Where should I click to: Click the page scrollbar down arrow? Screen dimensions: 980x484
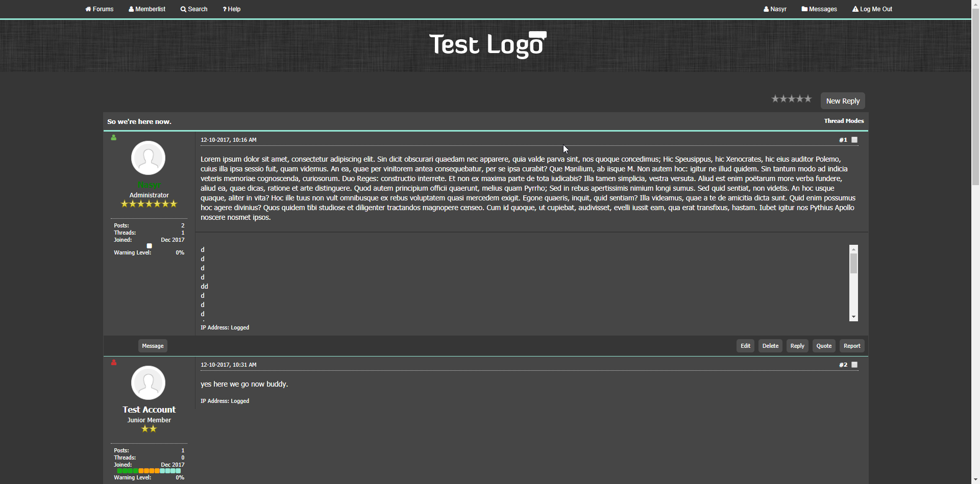[975, 479]
